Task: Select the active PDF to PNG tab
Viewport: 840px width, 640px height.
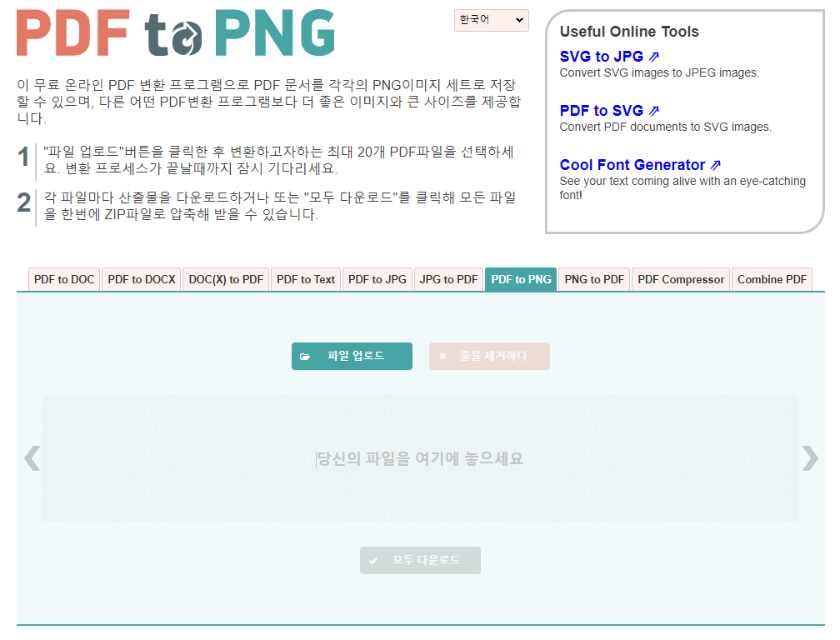Action: point(521,279)
